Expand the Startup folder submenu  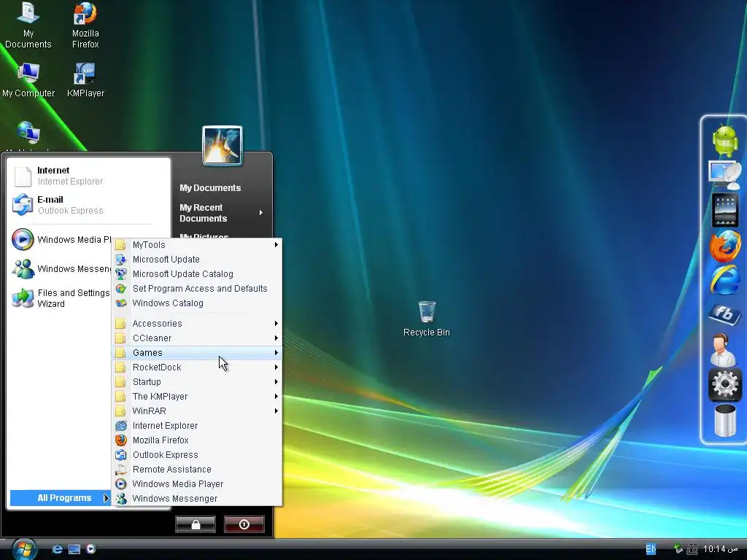[x=197, y=382]
